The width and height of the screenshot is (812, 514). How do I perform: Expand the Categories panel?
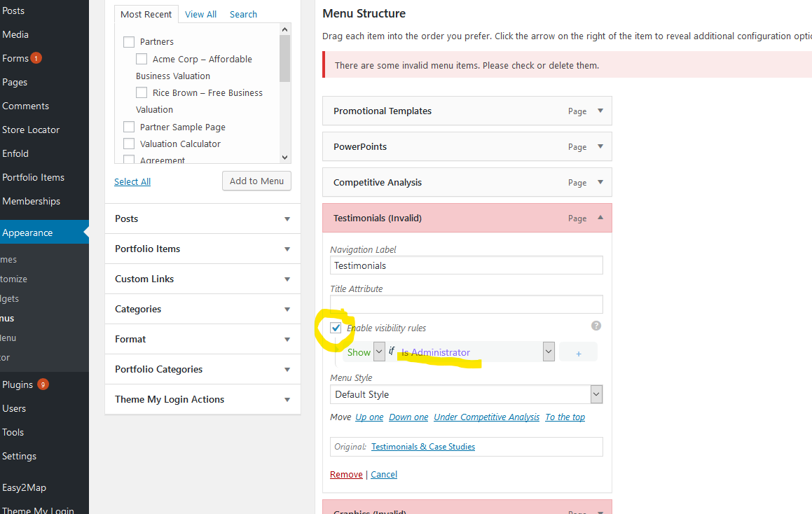tap(287, 309)
